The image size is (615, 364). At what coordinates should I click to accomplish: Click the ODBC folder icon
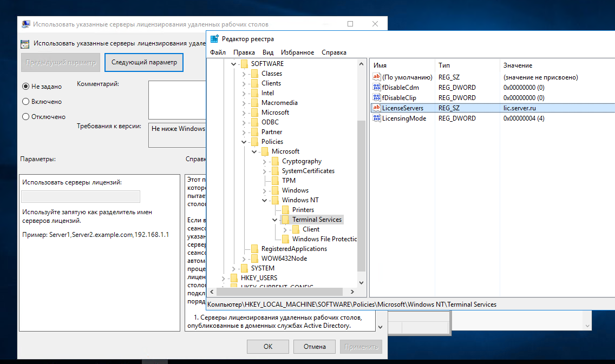coord(254,122)
